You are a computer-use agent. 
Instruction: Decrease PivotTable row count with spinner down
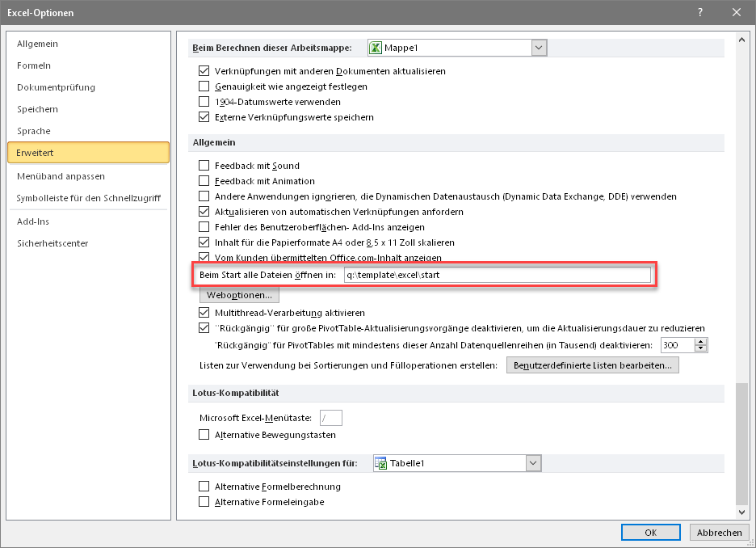[x=701, y=349]
